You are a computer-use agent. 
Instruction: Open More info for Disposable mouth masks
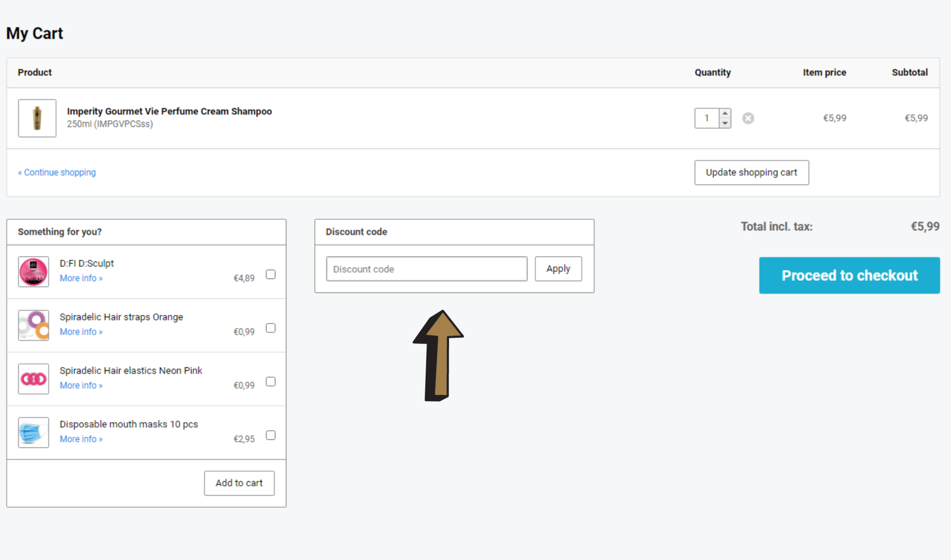coord(81,439)
